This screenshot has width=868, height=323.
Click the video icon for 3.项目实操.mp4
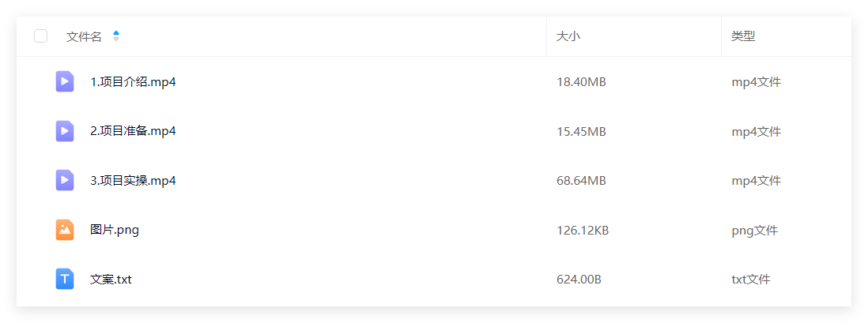65,180
